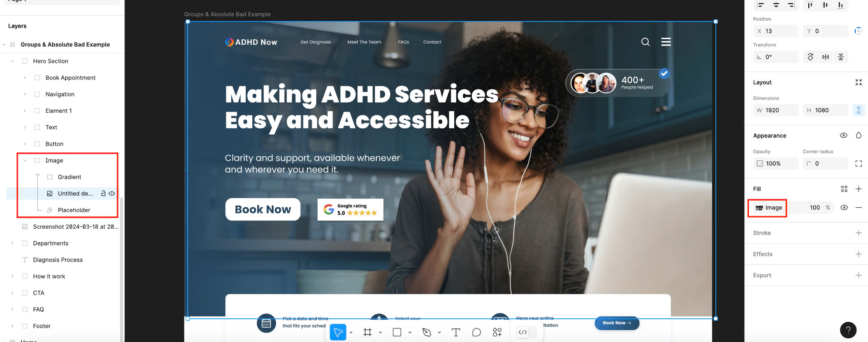This screenshot has width=868, height=342.
Task: Add an Effect with plus icon
Action: coord(859,254)
